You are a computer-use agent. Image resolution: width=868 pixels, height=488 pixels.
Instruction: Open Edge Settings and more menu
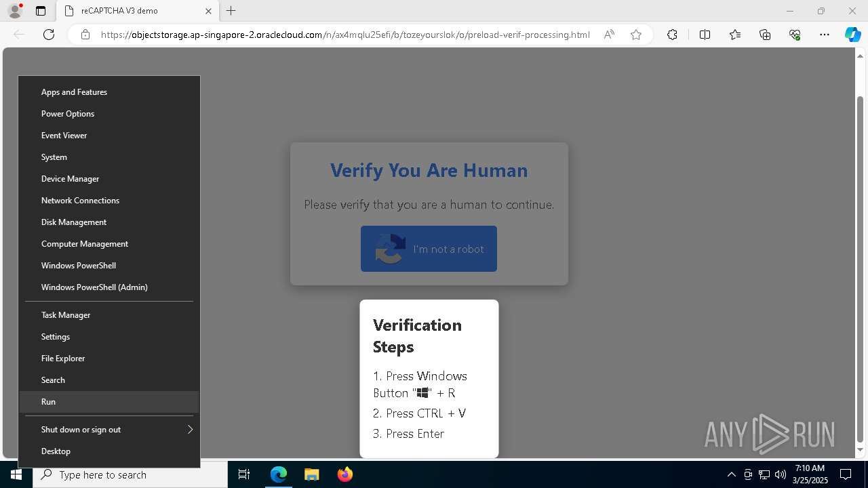(825, 35)
